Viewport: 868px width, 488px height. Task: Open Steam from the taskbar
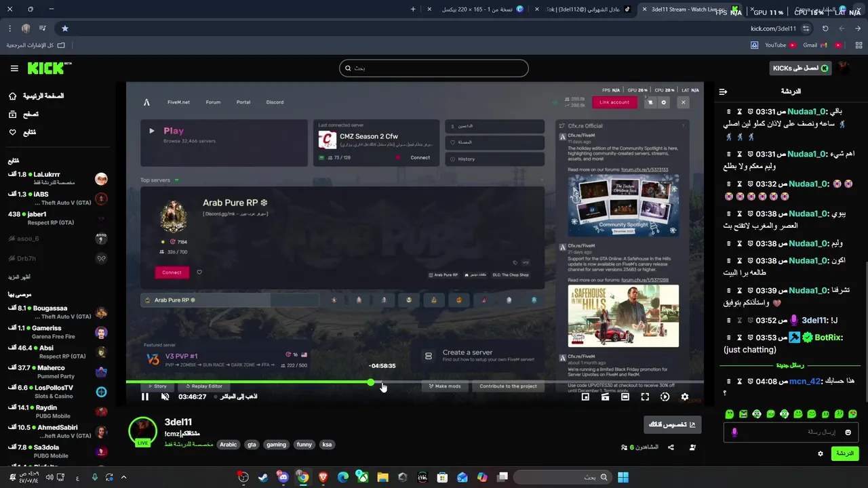click(x=263, y=477)
